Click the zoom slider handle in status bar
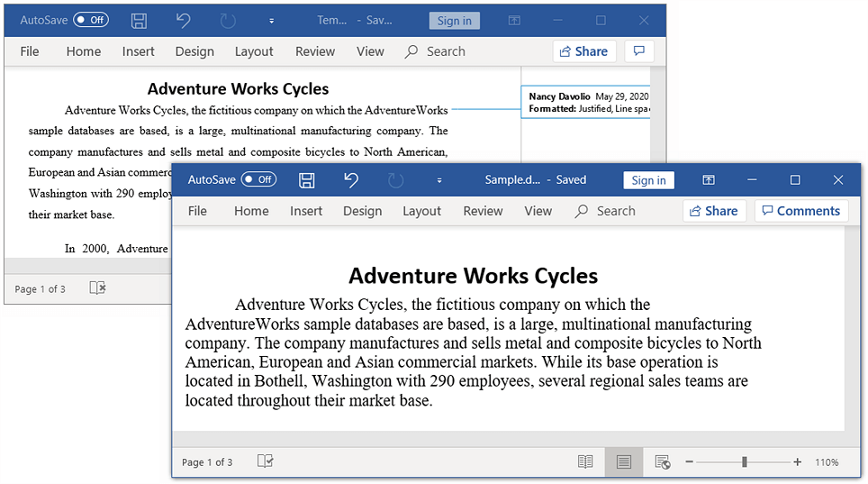The width and height of the screenshot is (868, 484). pos(745,461)
